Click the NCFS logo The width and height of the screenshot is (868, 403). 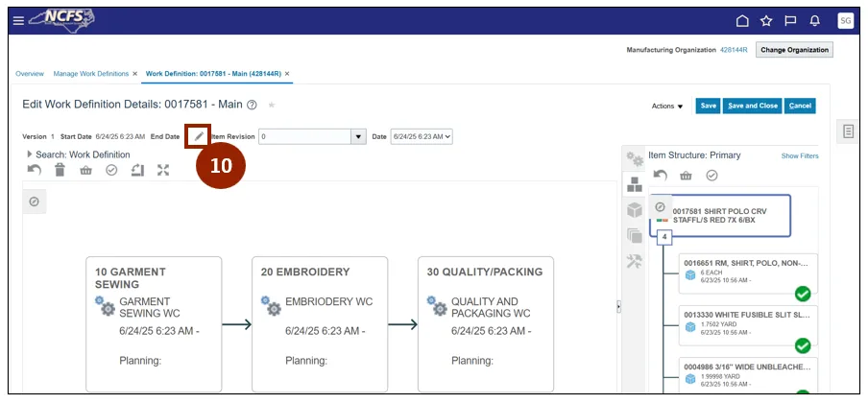[x=60, y=20]
